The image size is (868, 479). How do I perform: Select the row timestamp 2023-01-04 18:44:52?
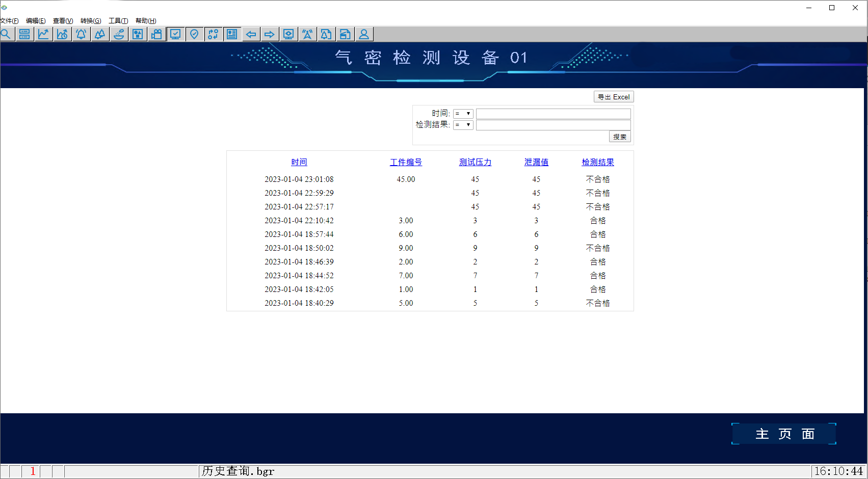click(x=299, y=276)
